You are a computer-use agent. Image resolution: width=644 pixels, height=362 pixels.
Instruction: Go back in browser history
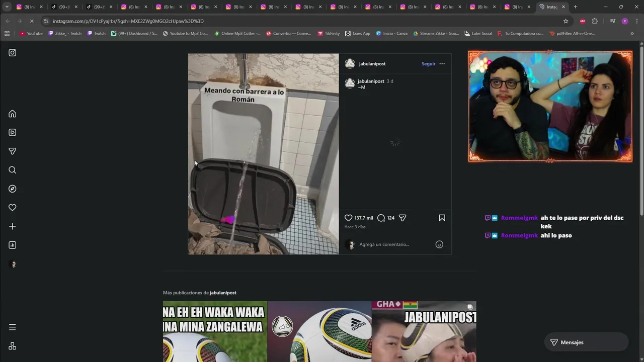pos(8,21)
